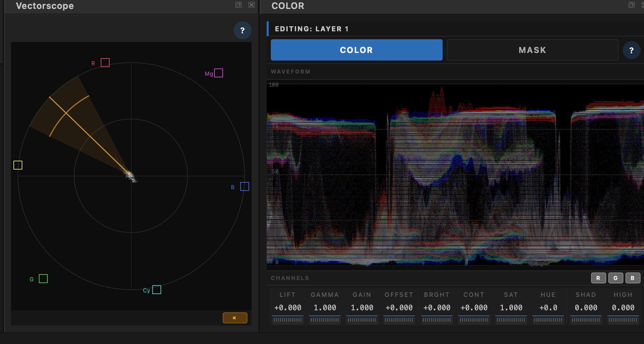Screen dimensions: 644x344
Task: Open the Vectorscope help question mark
Action: (x=242, y=30)
